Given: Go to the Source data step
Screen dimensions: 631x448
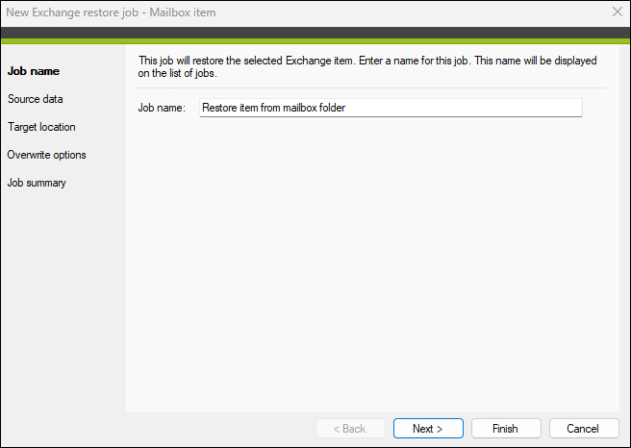Looking at the screenshot, I should 35,99.
